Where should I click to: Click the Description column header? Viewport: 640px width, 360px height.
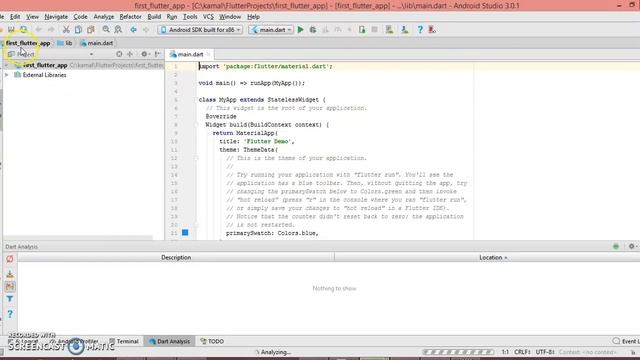point(176,258)
